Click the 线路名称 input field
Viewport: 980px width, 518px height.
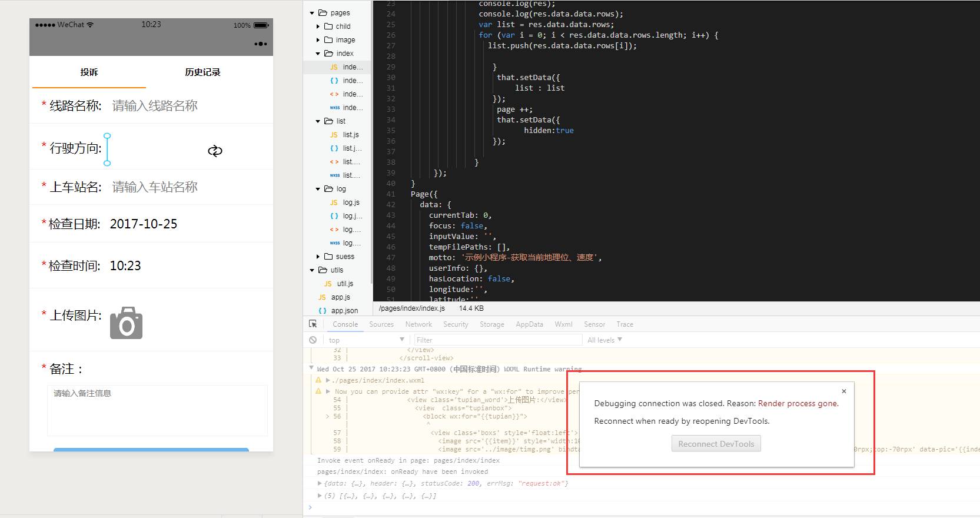click(x=188, y=106)
